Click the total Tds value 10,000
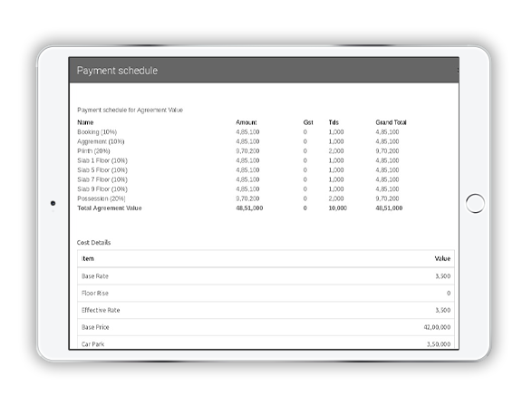The width and height of the screenshot is (532, 396). (337, 208)
